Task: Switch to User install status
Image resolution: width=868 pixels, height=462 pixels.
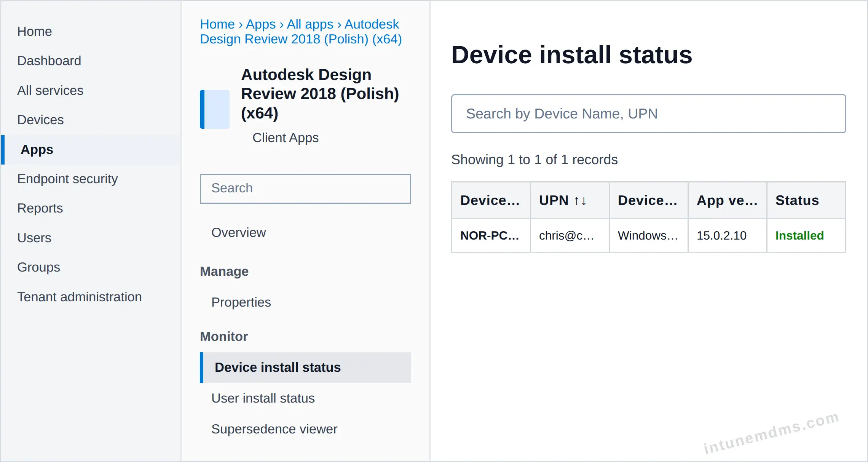Action: [x=263, y=398]
